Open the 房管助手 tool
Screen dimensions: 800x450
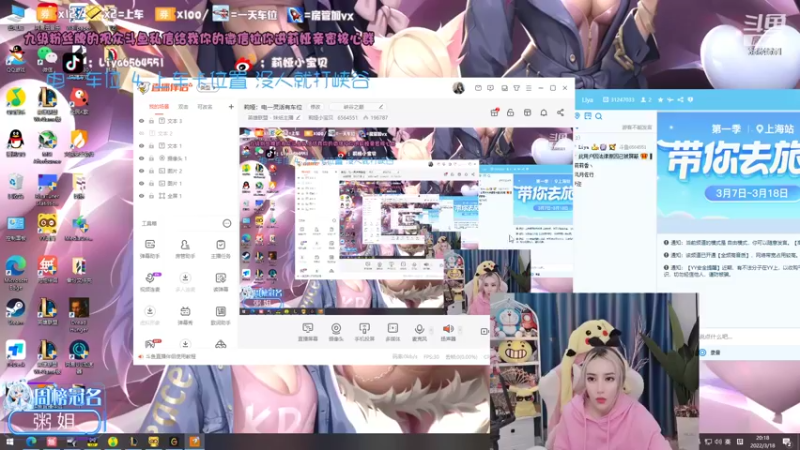pyautogui.click(x=185, y=248)
